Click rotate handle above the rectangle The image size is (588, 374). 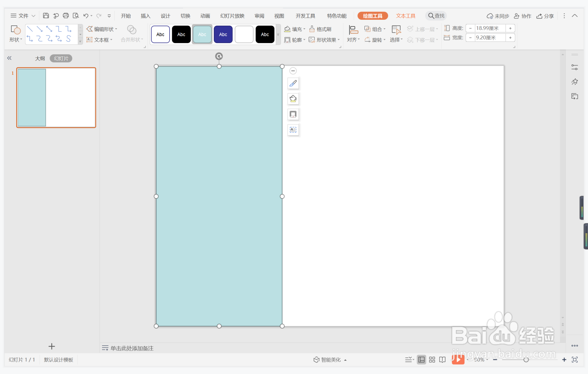[219, 56]
